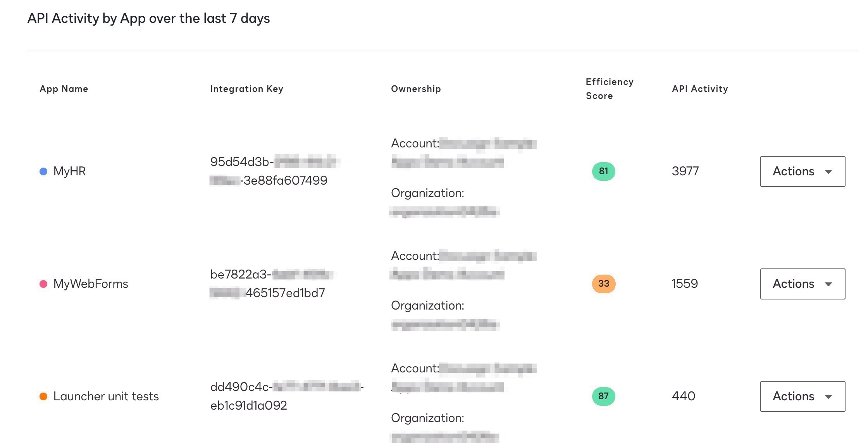
Task: Click the Integration Key column header
Action: [x=246, y=88]
